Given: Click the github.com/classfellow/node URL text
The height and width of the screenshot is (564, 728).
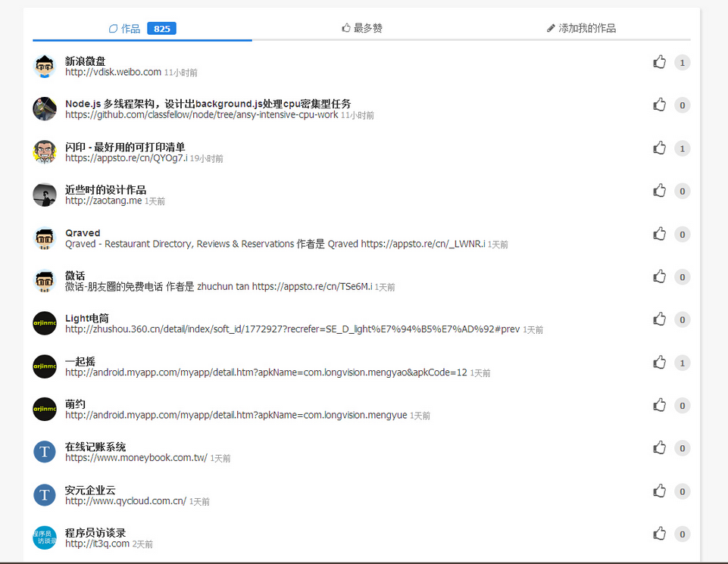Looking at the screenshot, I should (x=202, y=115).
